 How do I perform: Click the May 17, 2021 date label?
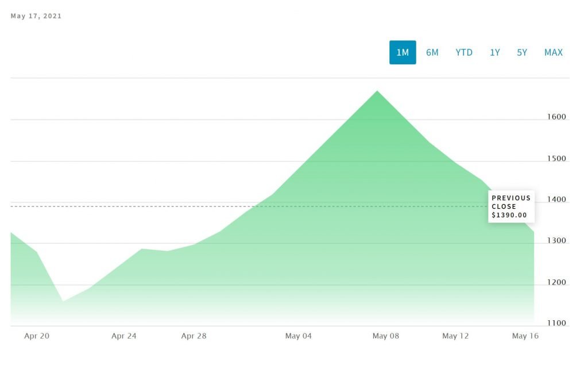click(x=36, y=16)
